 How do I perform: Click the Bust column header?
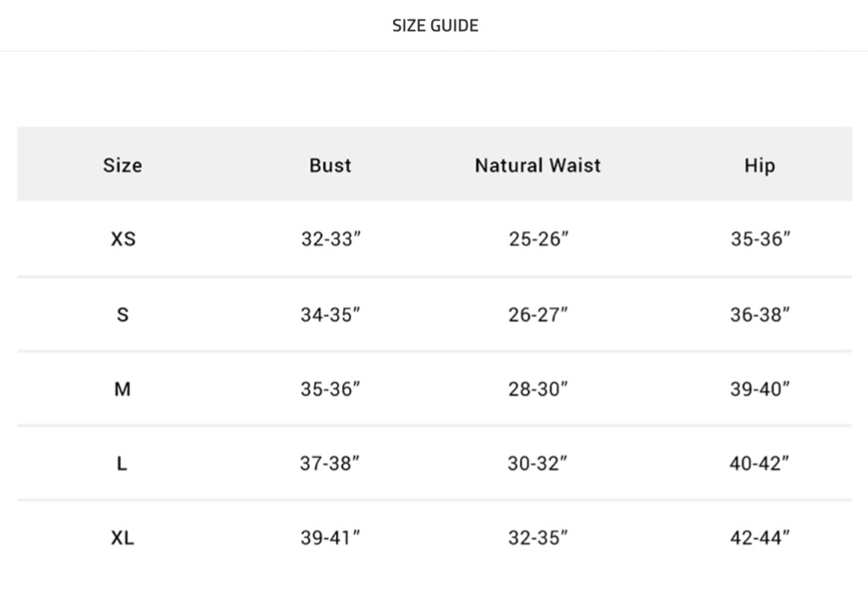point(330,165)
